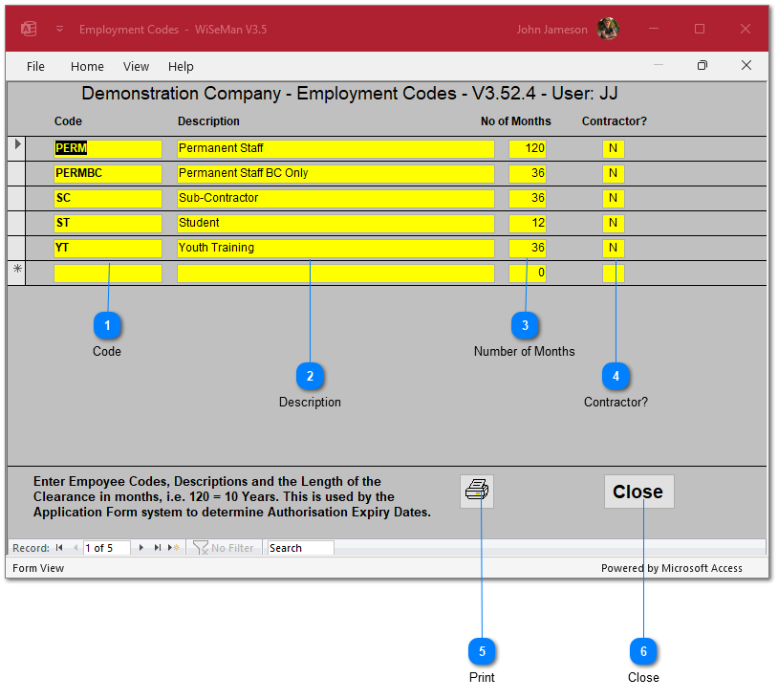
Task: Click the Sub-Contractor description field
Action: [335, 198]
